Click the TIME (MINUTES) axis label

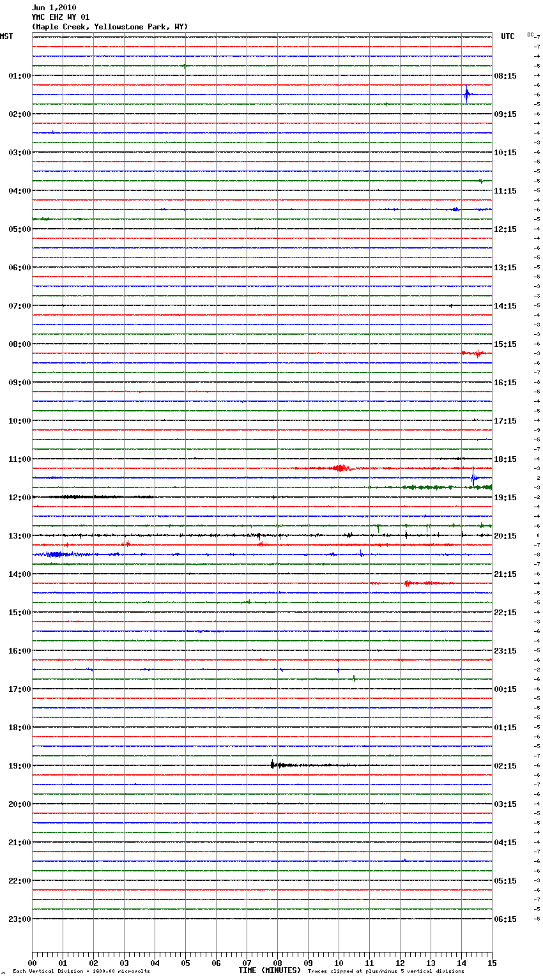click(x=270, y=970)
